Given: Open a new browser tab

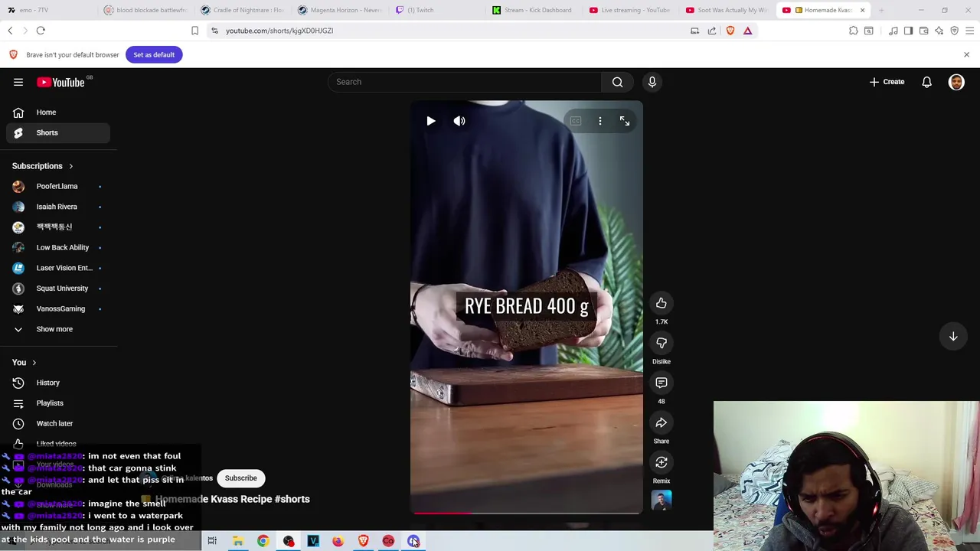Looking at the screenshot, I should click(881, 10).
